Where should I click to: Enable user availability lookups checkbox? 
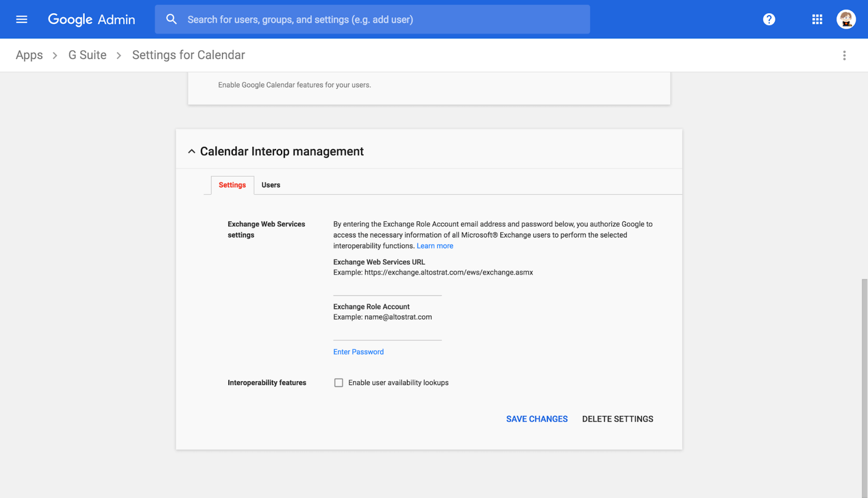339,383
